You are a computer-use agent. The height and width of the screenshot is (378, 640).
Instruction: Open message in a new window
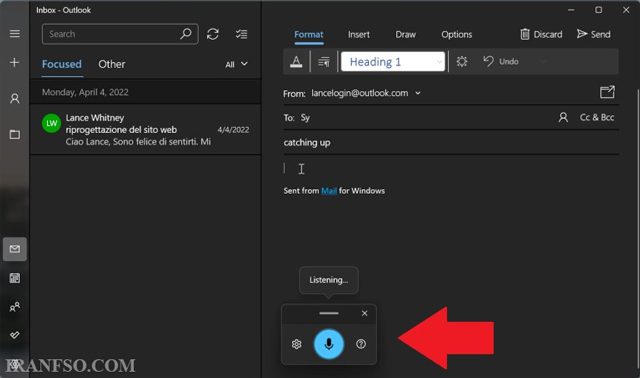coord(607,92)
